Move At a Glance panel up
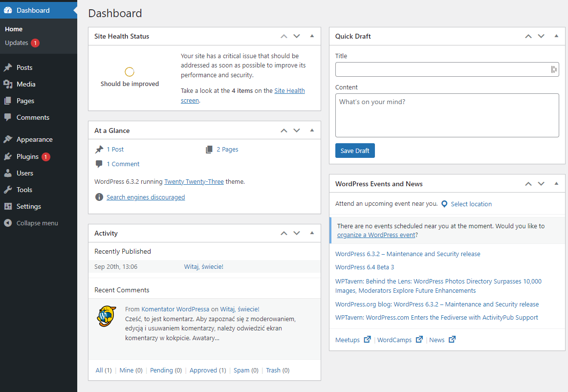Image resolution: width=568 pixels, height=392 pixels. point(284,131)
